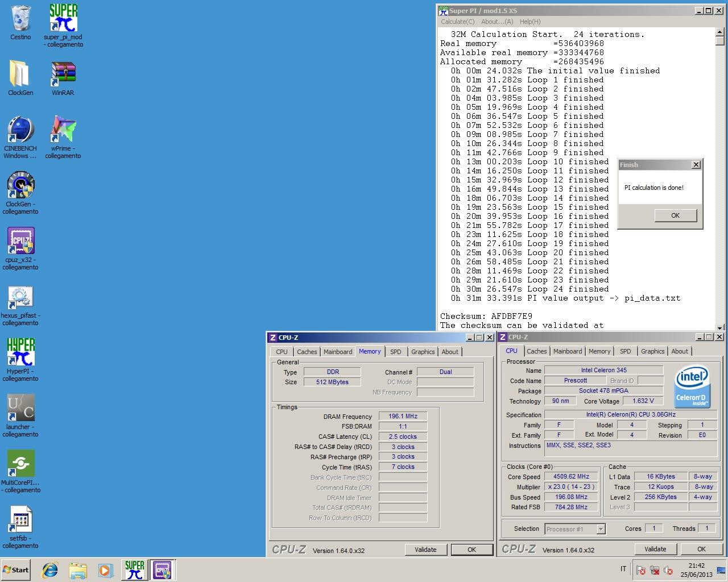Launch the CINEBENCH Windows shortcut
The image size is (728, 582).
[20, 137]
